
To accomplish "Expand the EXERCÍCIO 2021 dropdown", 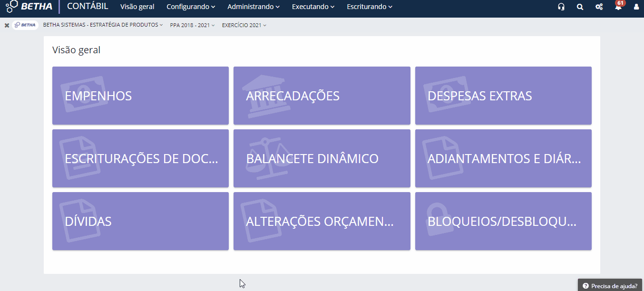I will tap(244, 25).
